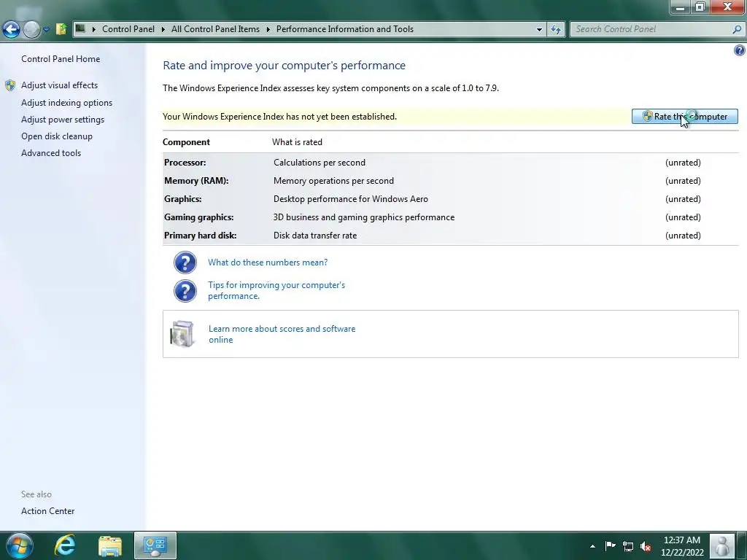Expand arrow after Control Panel breadcrumb

pyautogui.click(x=163, y=29)
